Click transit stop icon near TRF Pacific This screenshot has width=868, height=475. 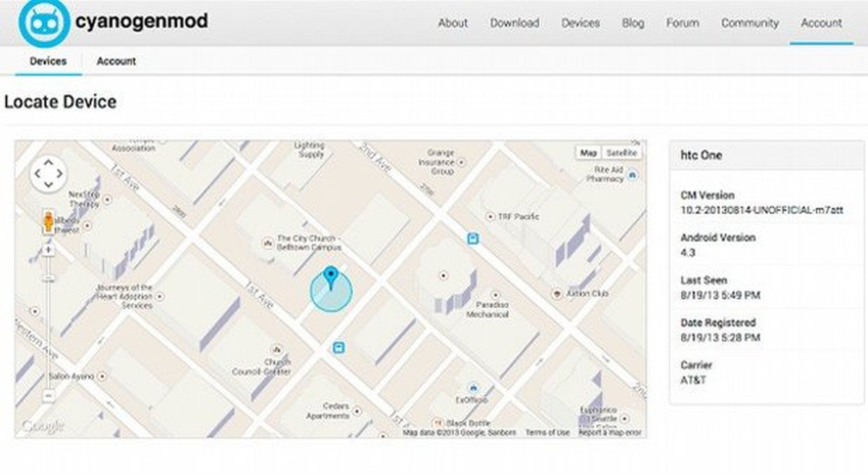(472, 238)
